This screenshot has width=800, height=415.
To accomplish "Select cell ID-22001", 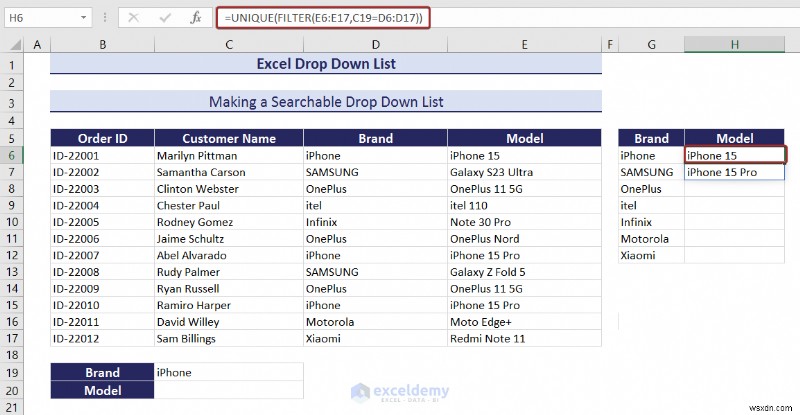I will (x=102, y=156).
